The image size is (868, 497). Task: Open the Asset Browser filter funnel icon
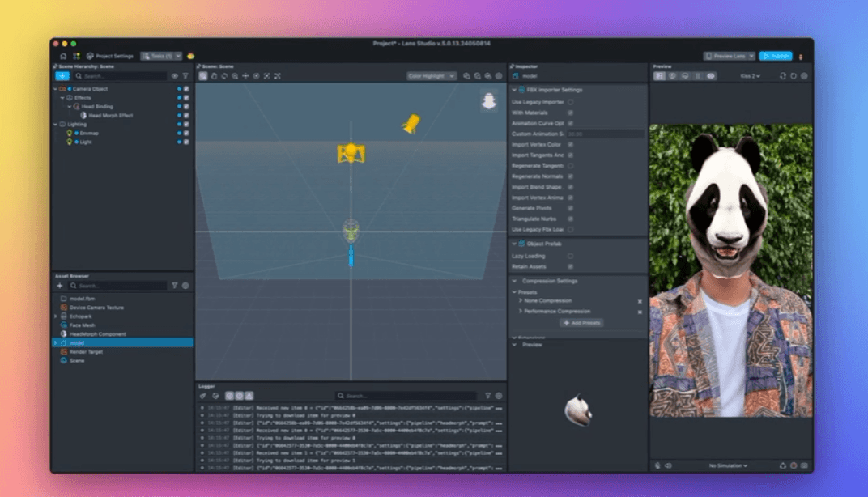point(174,286)
